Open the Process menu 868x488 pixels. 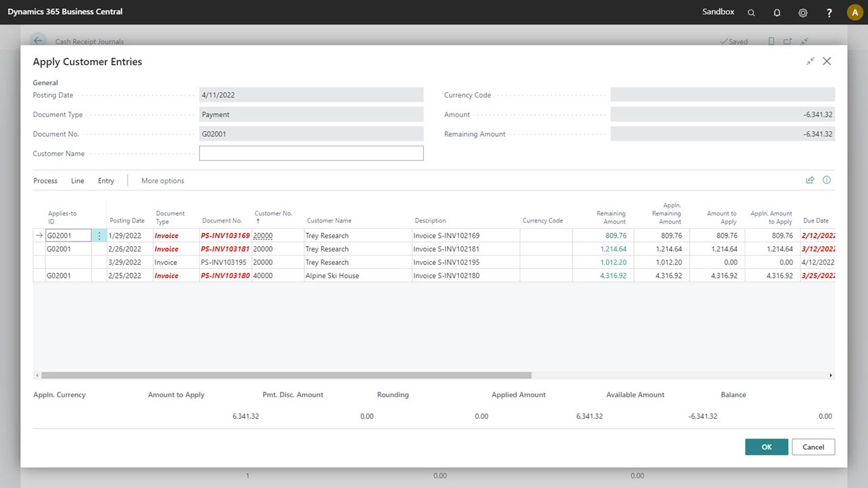coord(45,181)
